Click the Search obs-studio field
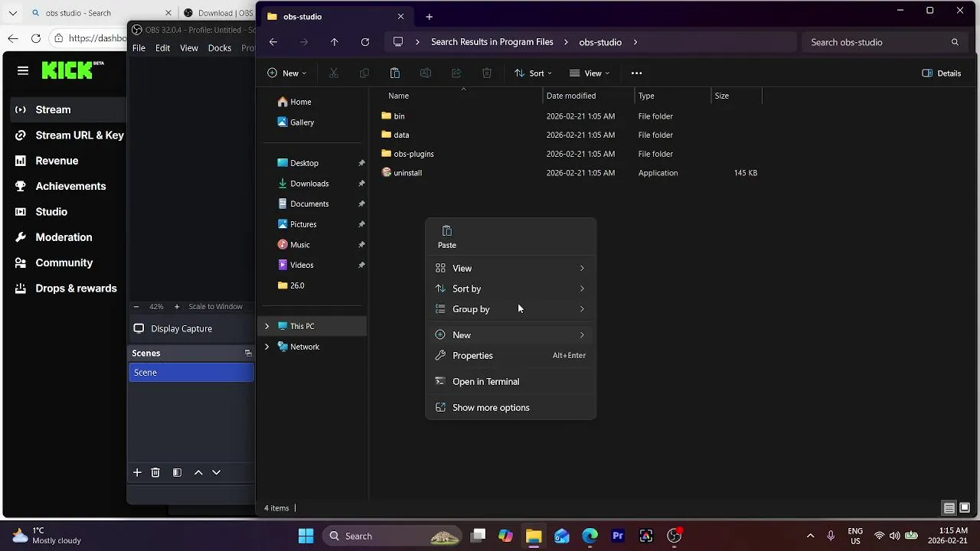Screen dimensions: 980x551 pos(884,42)
